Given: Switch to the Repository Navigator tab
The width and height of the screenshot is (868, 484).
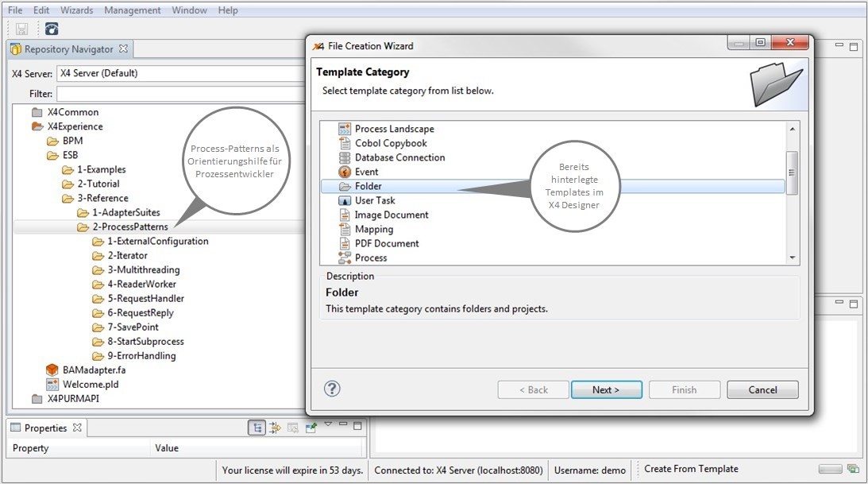Looking at the screenshot, I should 68,49.
